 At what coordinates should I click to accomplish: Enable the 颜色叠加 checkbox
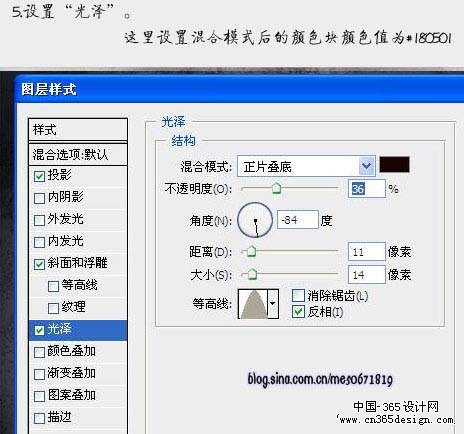pyautogui.click(x=39, y=352)
